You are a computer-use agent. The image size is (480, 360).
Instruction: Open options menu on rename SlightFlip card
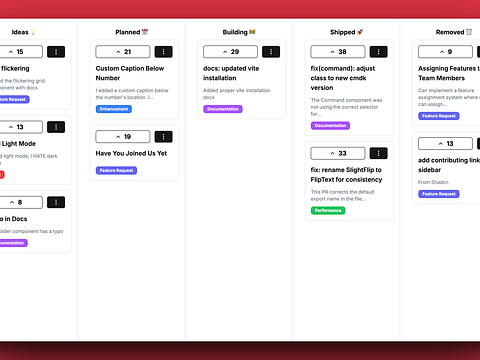point(379,153)
